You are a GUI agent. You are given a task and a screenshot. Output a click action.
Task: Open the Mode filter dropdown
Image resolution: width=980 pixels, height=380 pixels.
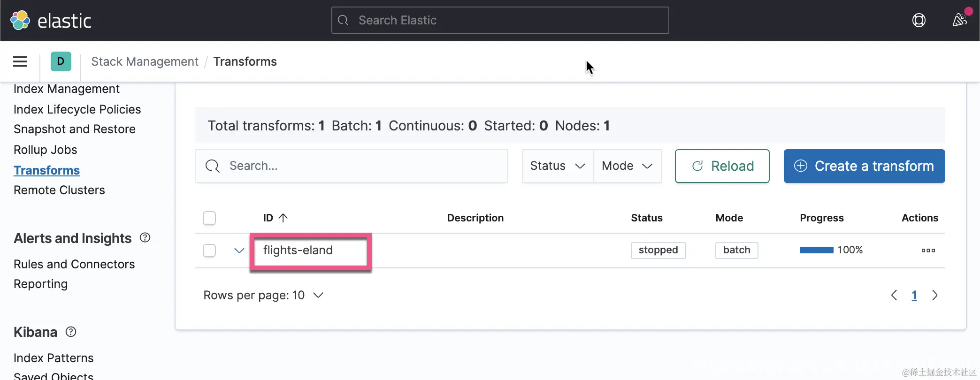pos(627,166)
